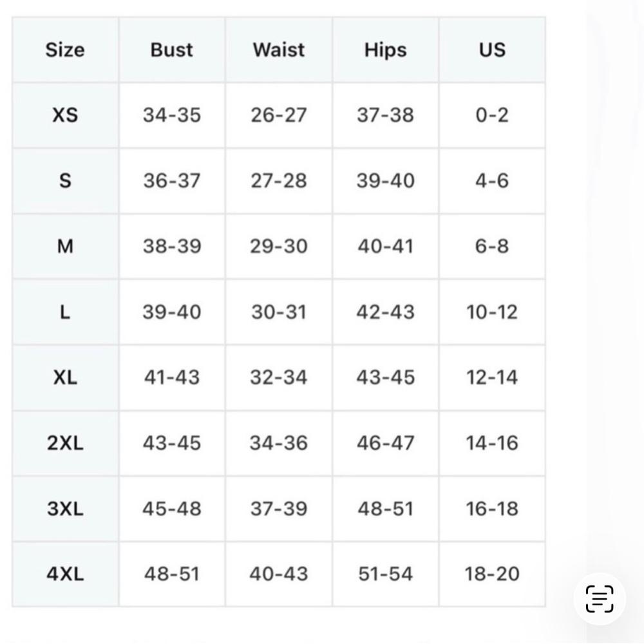Select the Waist column header
The height and width of the screenshot is (644, 644).
pyautogui.click(x=278, y=50)
